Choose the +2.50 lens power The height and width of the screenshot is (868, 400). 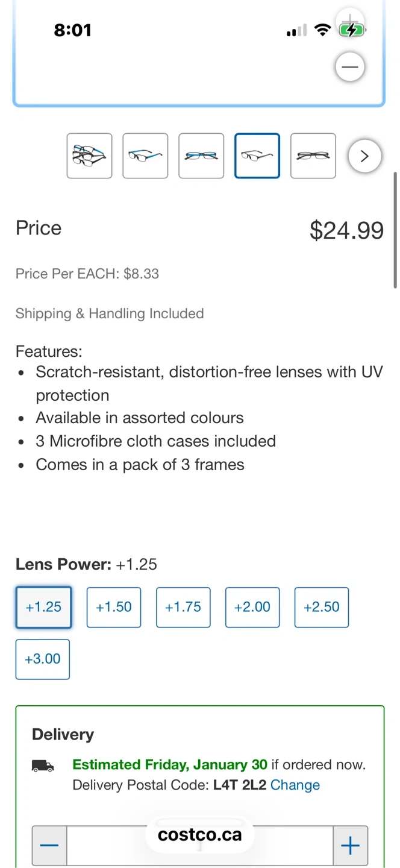click(322, 607)
